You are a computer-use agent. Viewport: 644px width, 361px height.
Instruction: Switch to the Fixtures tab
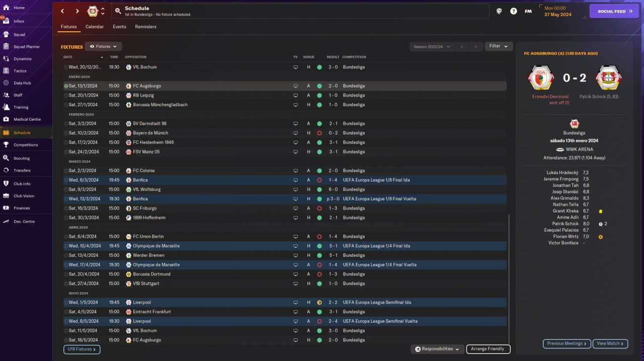click(x=69, y=27)
